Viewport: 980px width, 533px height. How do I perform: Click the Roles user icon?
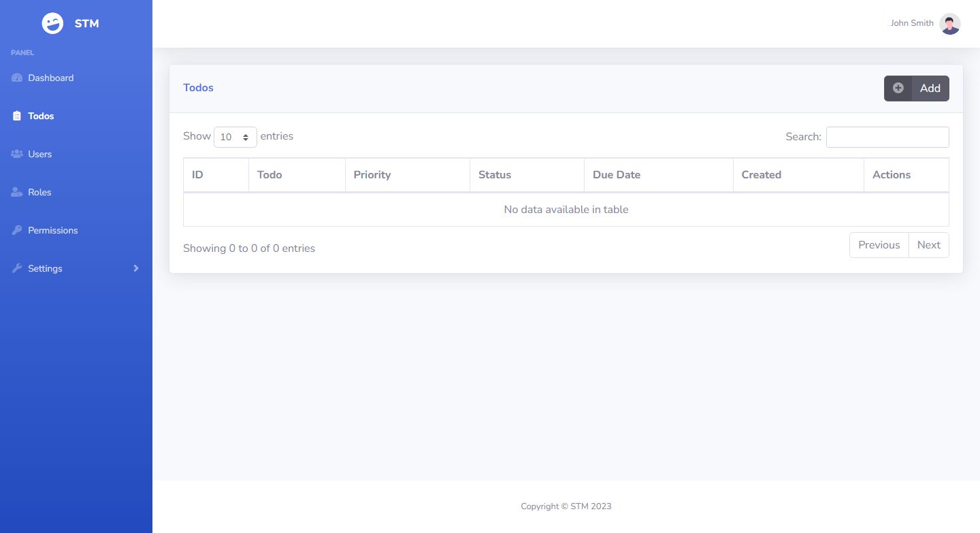pyautogui.click(x=17, y=192)
